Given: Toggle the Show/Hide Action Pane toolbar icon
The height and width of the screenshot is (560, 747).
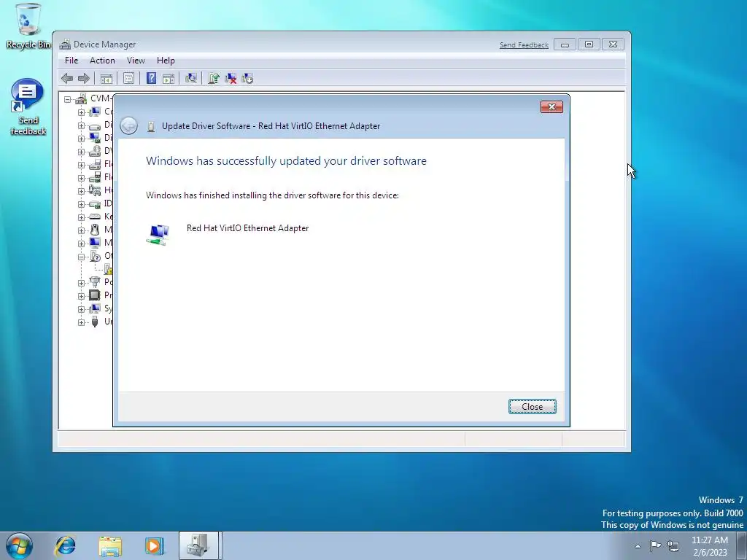Looking at the screenshot, I should (x=169, y=79).
